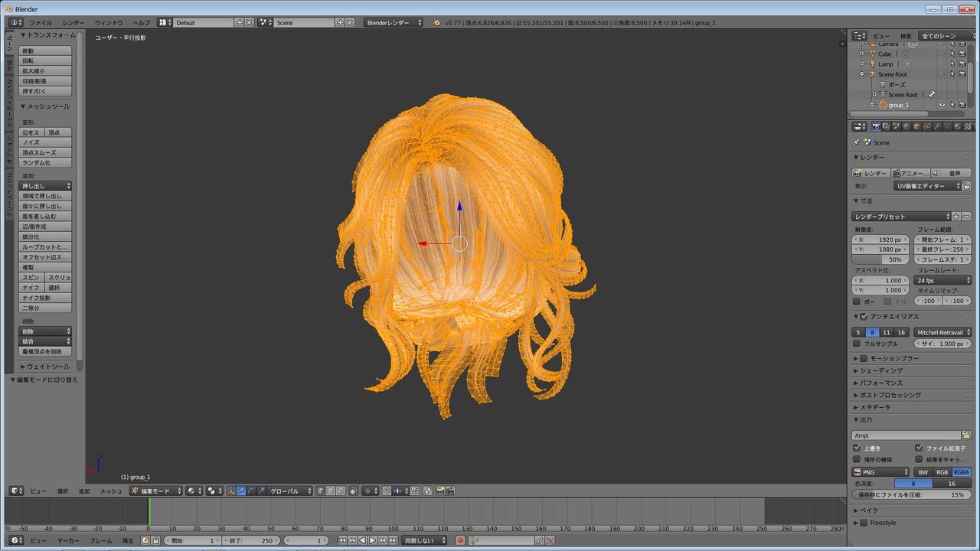Click the 細分化 subdivide button
Image resolution: width=980 pixels, height=551 pixels.
[x=45, y=236]
